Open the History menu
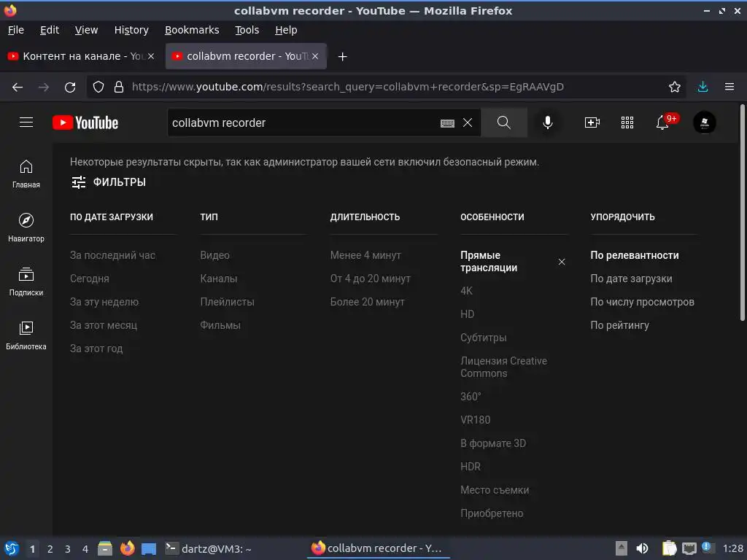747x560 pixels. 131,30
